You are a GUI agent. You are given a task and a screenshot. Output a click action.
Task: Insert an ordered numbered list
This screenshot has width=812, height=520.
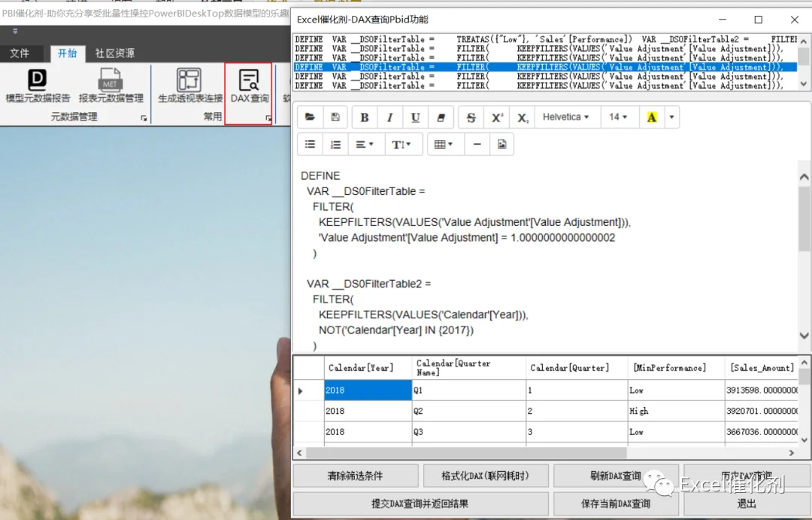pyautogui.click(x=335, y=144)
